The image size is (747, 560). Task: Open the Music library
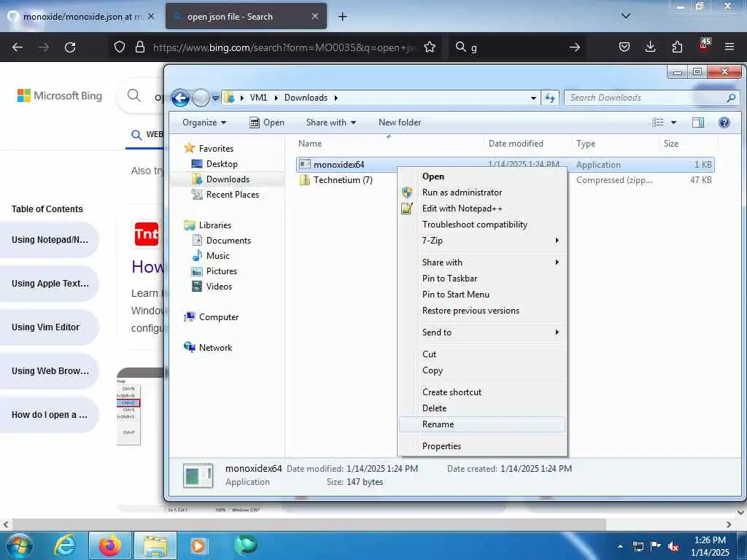coord(217,256)
